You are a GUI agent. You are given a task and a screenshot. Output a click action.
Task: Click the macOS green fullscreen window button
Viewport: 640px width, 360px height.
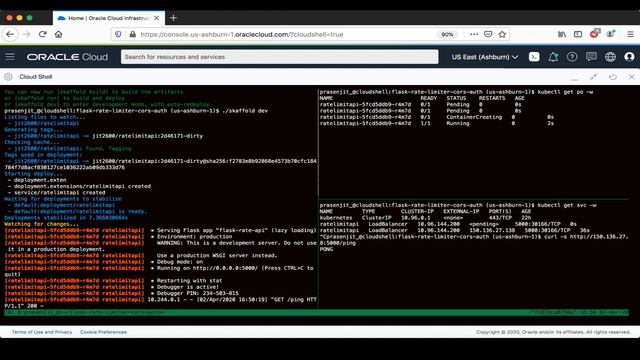pos(29,18)
